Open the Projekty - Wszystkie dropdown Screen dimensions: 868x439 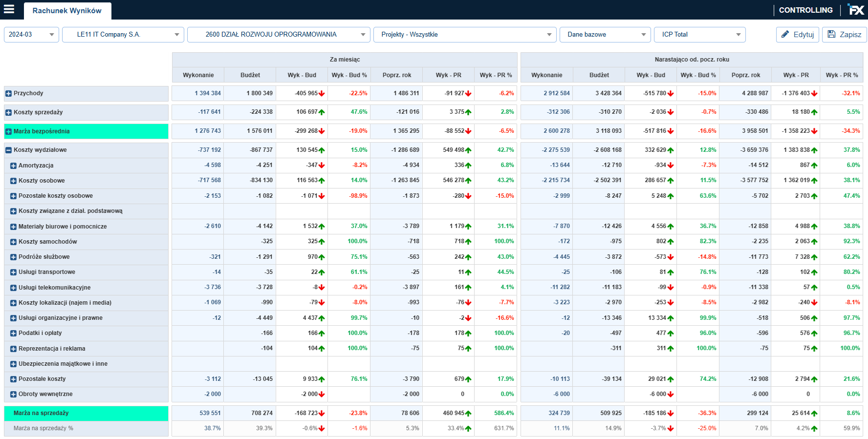(465, 35)
